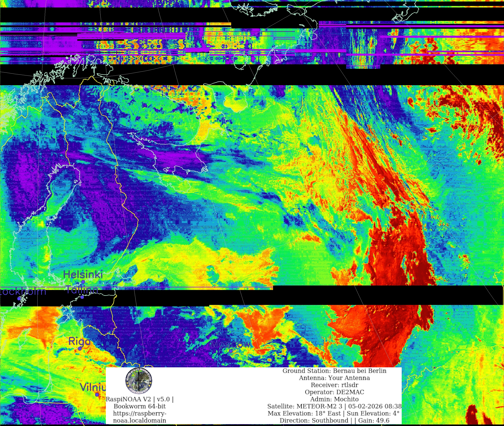The width and height of the screenshot is (504, 426).
Task: Click the Satellite METEOR-M2 3 line
Action: [334, 406]
